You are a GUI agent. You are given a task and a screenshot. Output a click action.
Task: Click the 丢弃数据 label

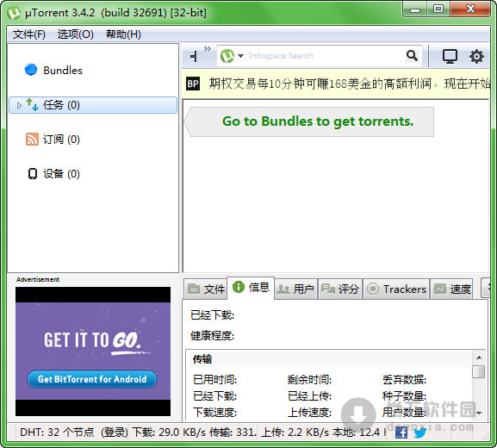pyautogui.click(x=404, y=379)
